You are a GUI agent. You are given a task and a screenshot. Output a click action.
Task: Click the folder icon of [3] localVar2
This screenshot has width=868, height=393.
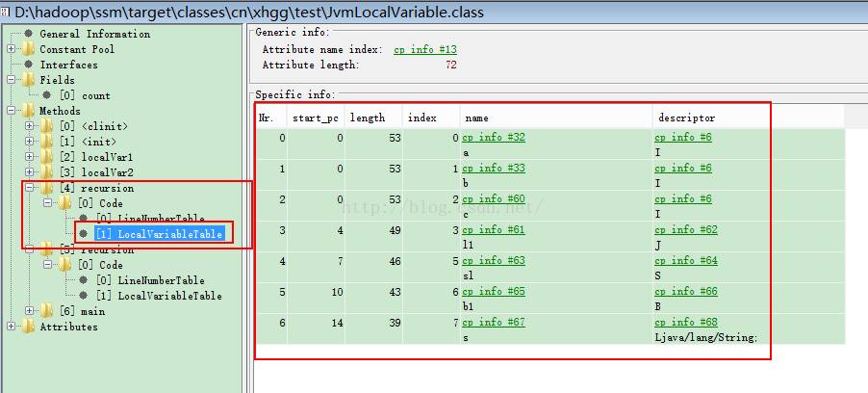pyautogui.click(x=47, y=172)
